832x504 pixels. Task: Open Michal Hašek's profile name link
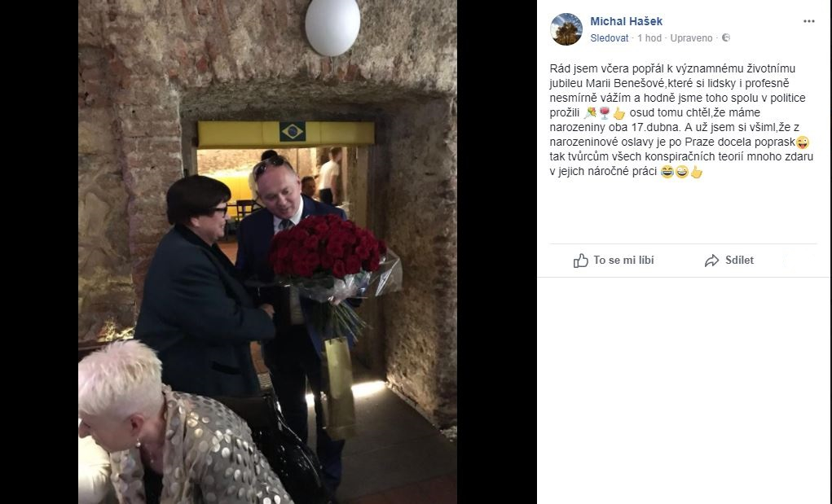click(626, 21)
